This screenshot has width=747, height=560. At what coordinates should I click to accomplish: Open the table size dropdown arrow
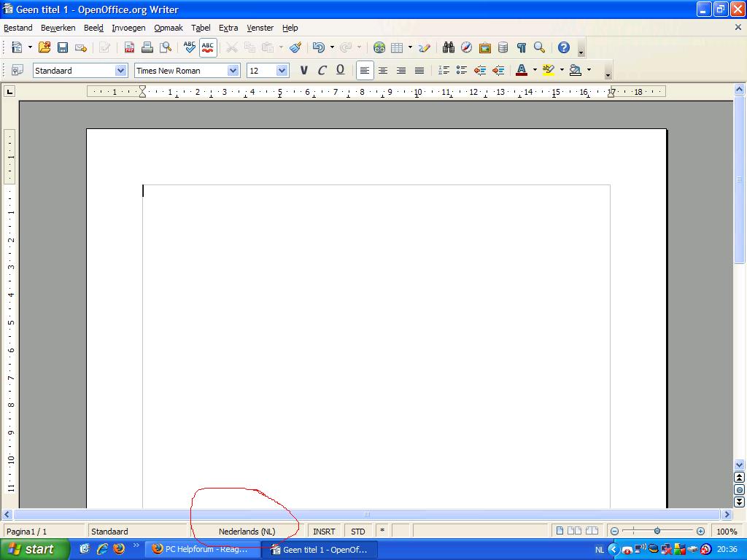(x=410, y=47)
